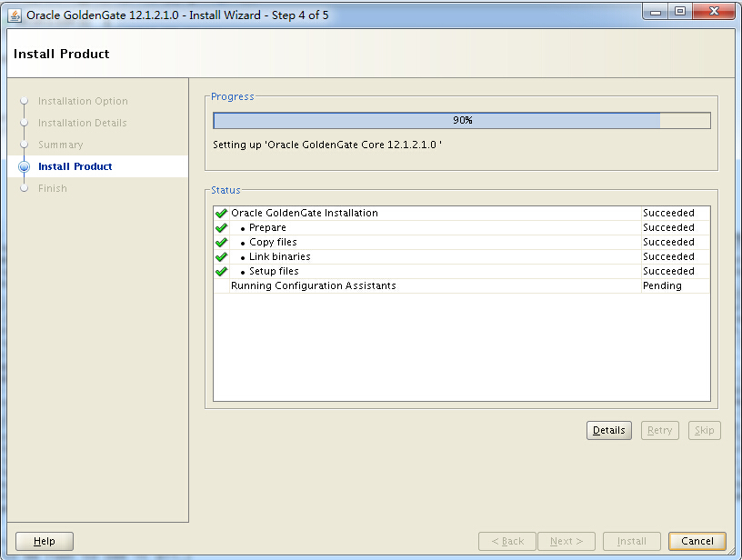Image resolution: width=742 pixels, height=560 pixels.
Task: Click the Skip button
Action: pyautogui.click(x=704, y=430)
